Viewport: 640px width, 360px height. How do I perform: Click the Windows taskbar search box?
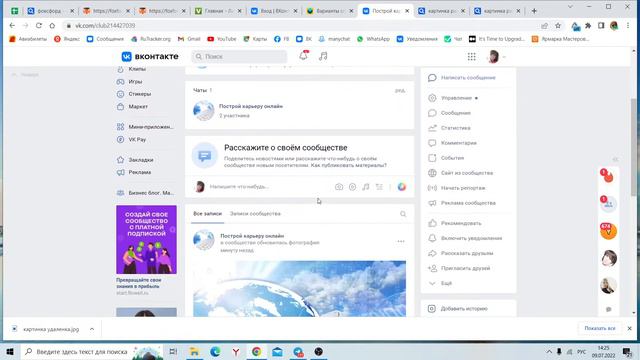pyautogui.click(x=92, y=351)
